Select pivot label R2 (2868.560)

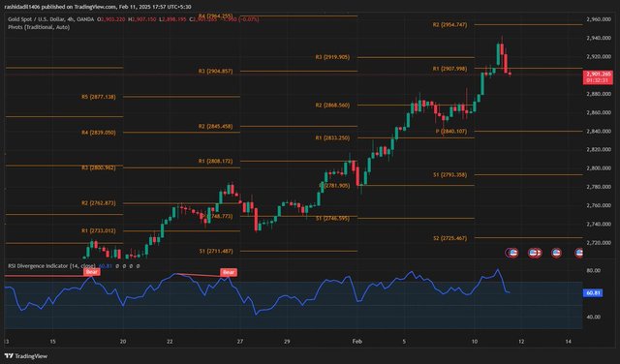tap(332, 106)
